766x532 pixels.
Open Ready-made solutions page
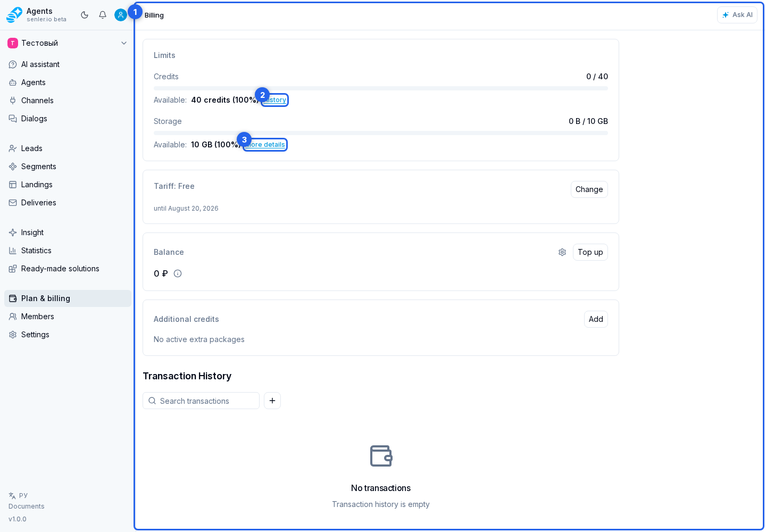(x=68, y=269)
